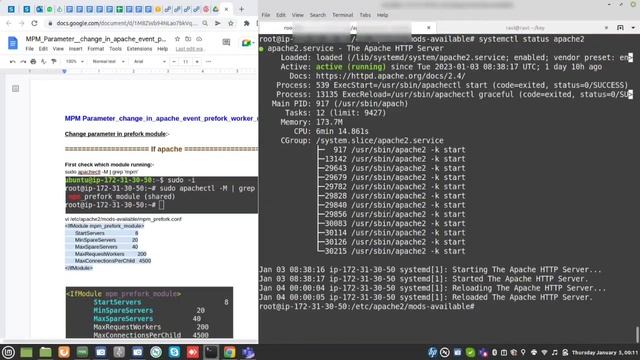Screen dimensions: 640x360
Task: Open the Linux Mint start menu
Action: pyautogui.click(x=9, y=352)
